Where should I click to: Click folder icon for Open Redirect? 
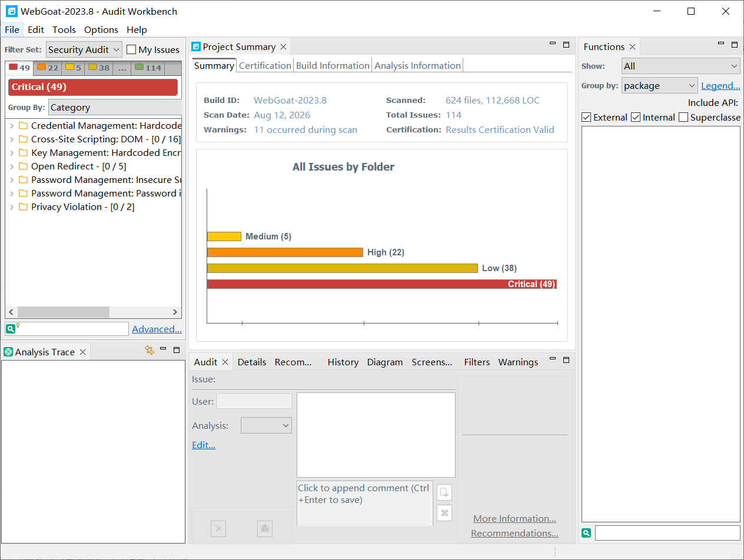click(23, 166)
